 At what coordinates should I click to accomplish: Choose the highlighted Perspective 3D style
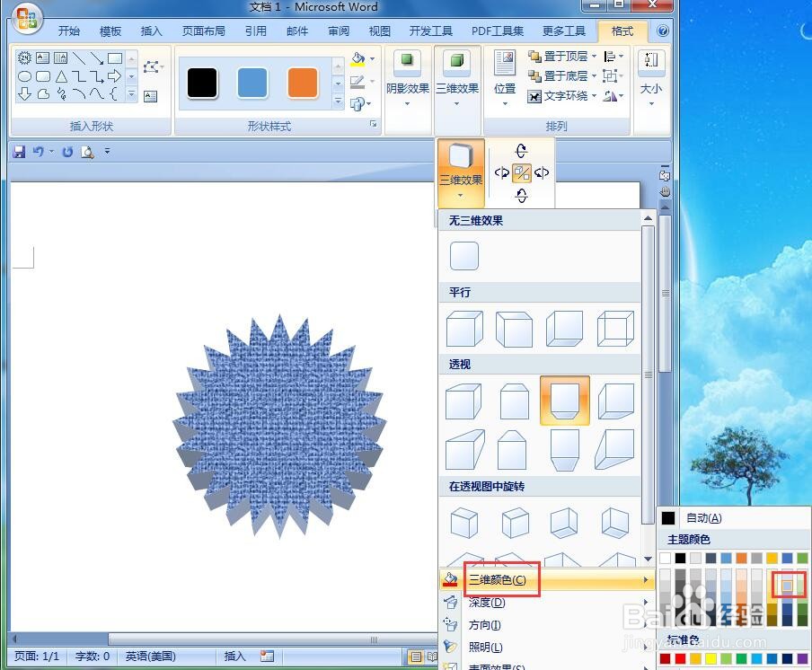[x=564, y=401]
